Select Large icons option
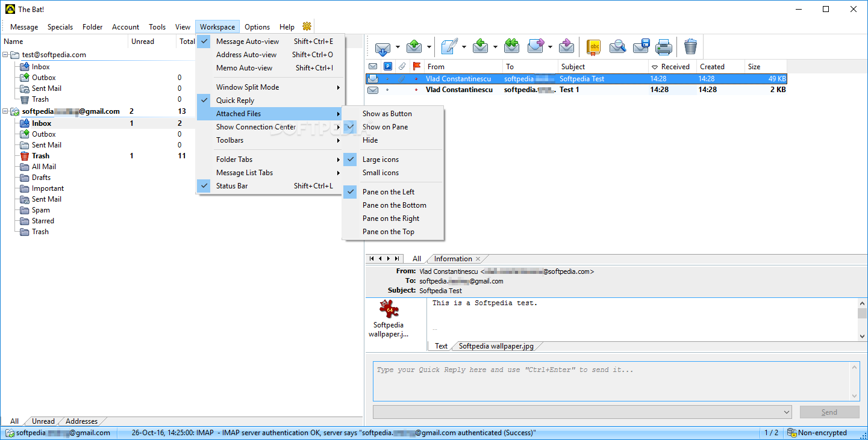 tap(393, 160)
